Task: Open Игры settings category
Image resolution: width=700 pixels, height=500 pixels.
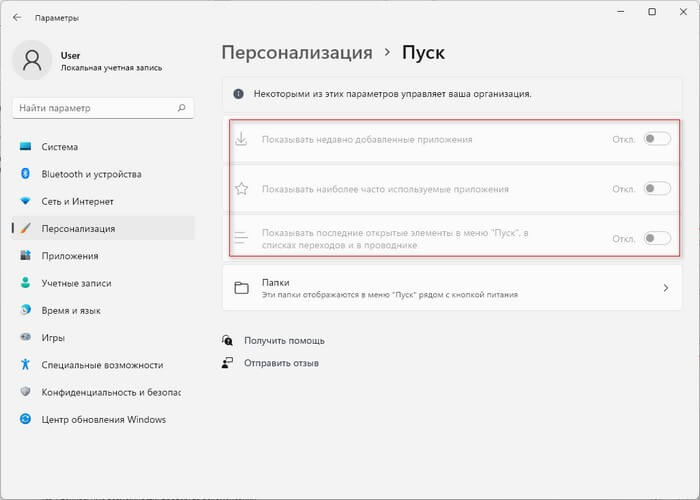Action: (103, 338)
